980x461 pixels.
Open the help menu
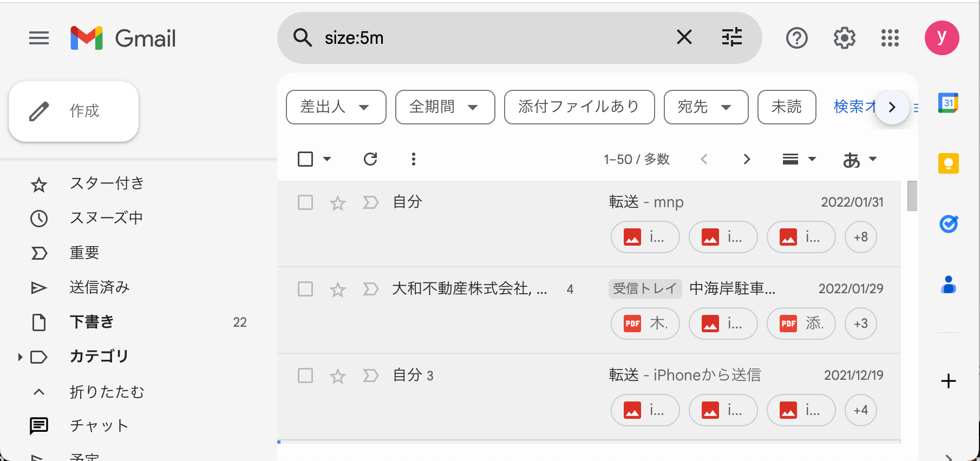click(796, 37)
